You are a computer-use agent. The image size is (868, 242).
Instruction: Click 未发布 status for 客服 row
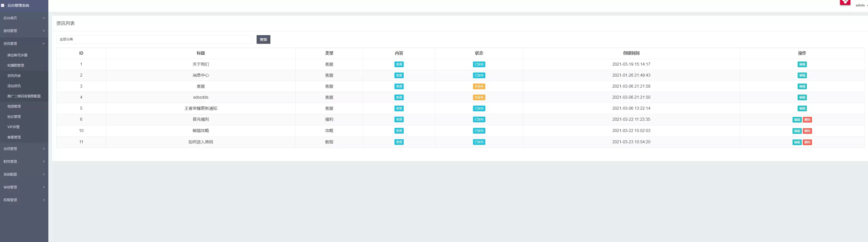(x=479, y=86)
